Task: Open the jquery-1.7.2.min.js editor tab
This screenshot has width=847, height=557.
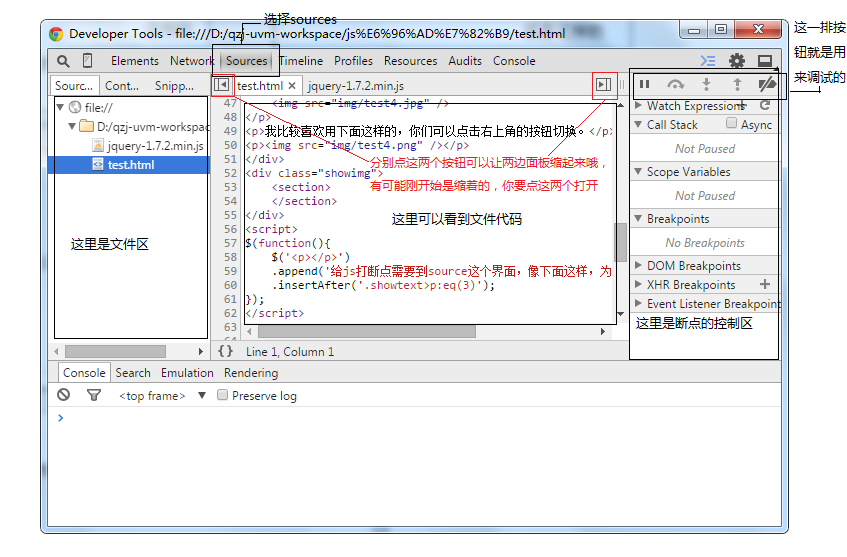Action: click(x=355, y=86)
